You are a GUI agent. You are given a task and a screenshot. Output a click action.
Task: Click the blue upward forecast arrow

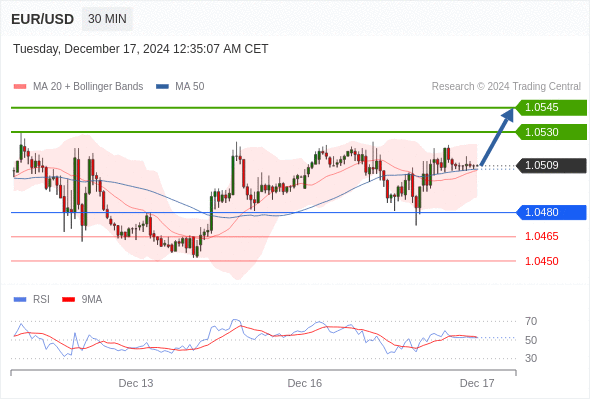tap(497, 137)
